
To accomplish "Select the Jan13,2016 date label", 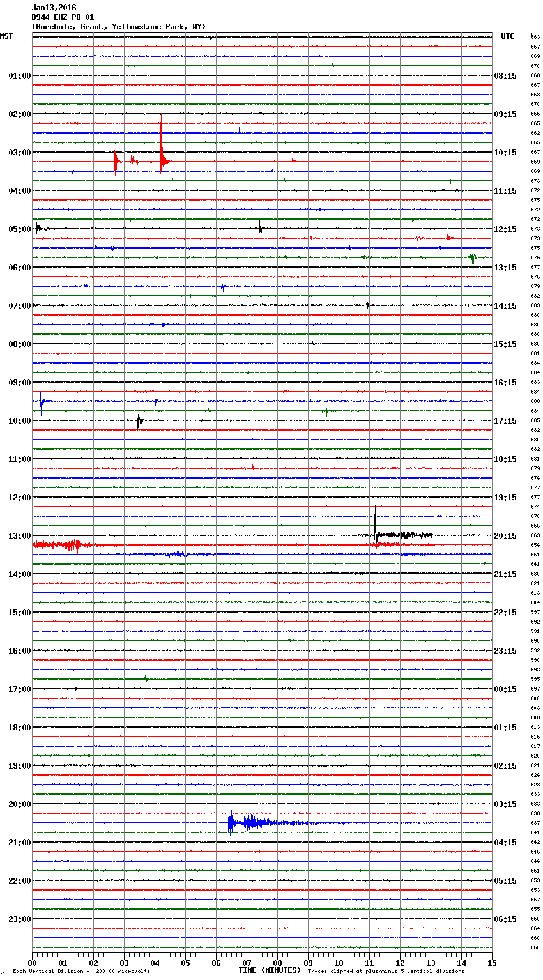I will coord(54,8).
